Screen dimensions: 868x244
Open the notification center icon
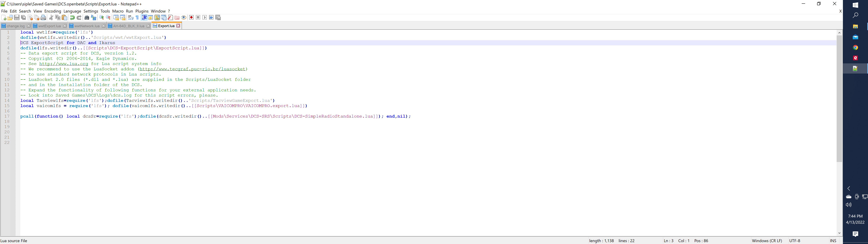[855, 234]
